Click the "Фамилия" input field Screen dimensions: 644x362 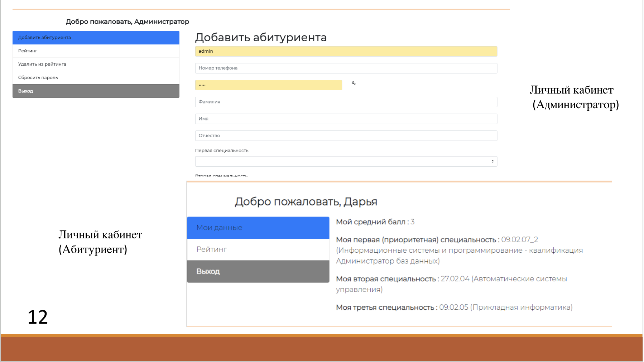(x=346, y=102)
